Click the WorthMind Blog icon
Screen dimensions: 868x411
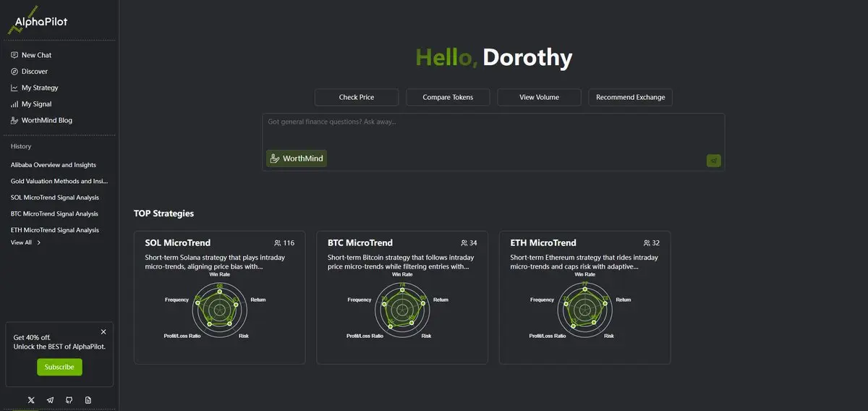coord(14,120)
